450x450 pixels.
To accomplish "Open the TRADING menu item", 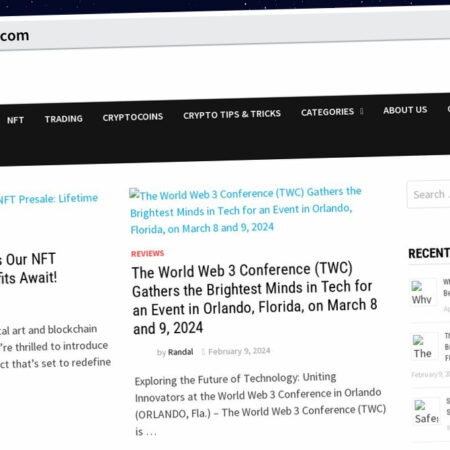I will [x=64, y=119].
